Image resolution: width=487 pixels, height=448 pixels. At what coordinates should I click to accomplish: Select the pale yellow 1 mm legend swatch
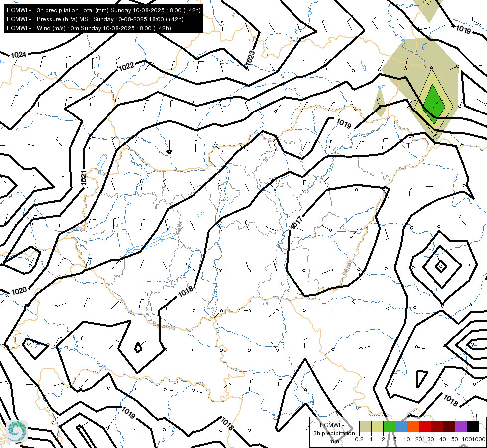(x=377, y=426)
